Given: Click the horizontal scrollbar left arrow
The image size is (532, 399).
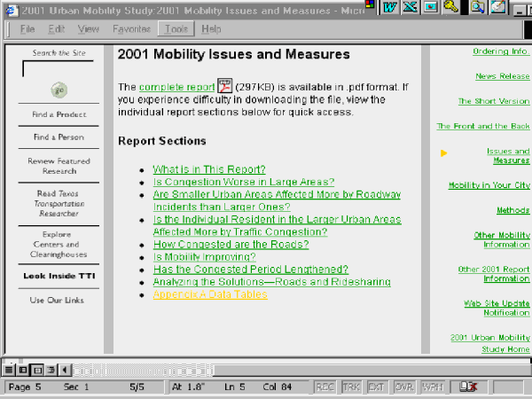Looking at the screenshot, I should point(64,368).
